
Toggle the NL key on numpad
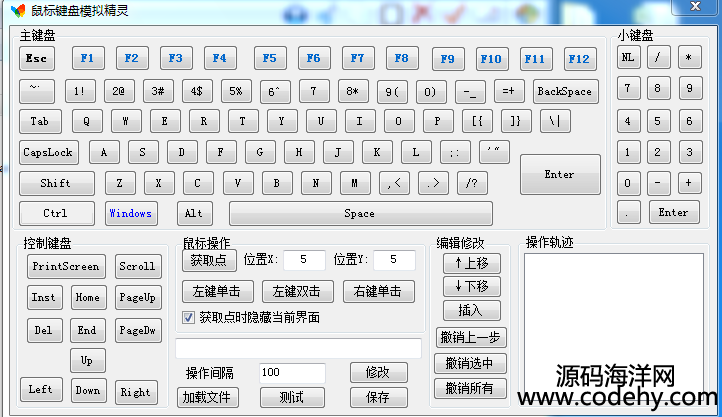coord(628,57)
